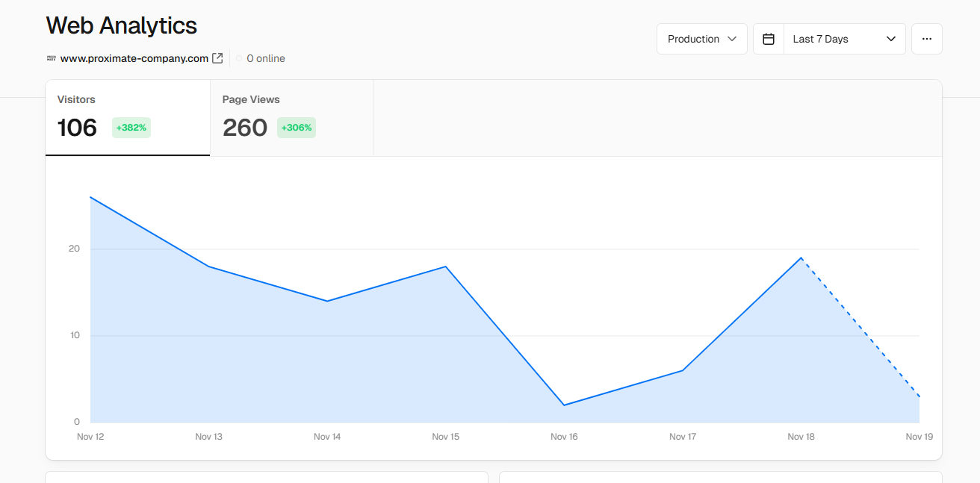Viewport: 980px width, 483px height.
Task: Click the 106 visitors count
Action: 77,128
